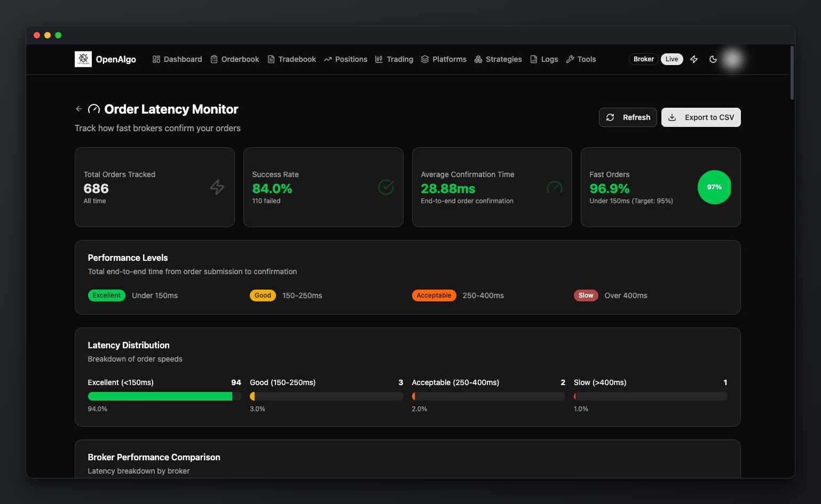Click the gauge icon in Average Confirmation card
This screenshot has width=821, height=504.
[555, 187]
